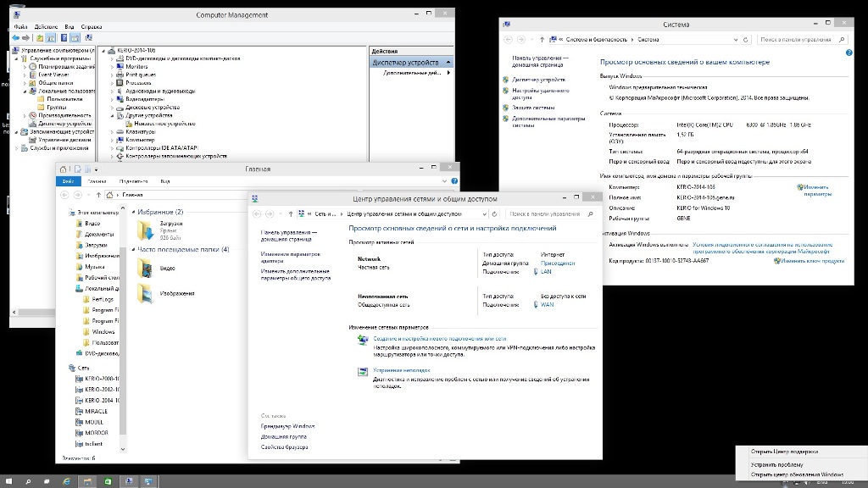Select 'Устранить проблему' in the context menu
The width and height of the screenshot is (868, 488).
click(776, 464)
